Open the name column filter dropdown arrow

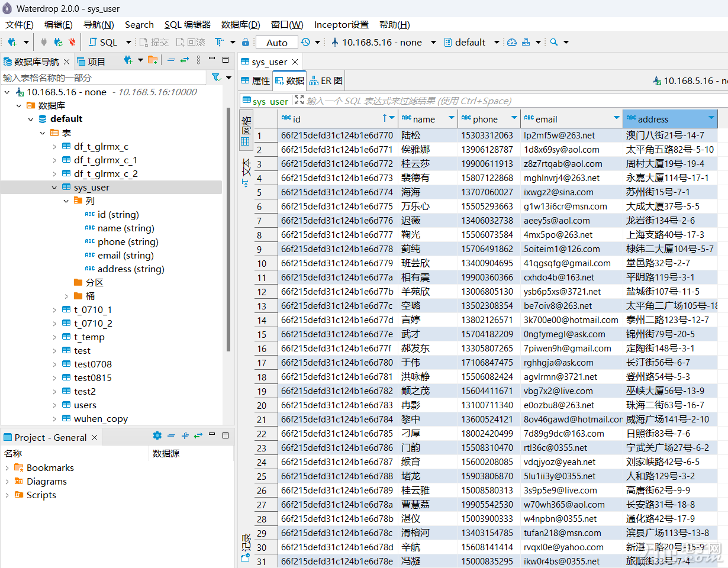click(x=452, y=118)
